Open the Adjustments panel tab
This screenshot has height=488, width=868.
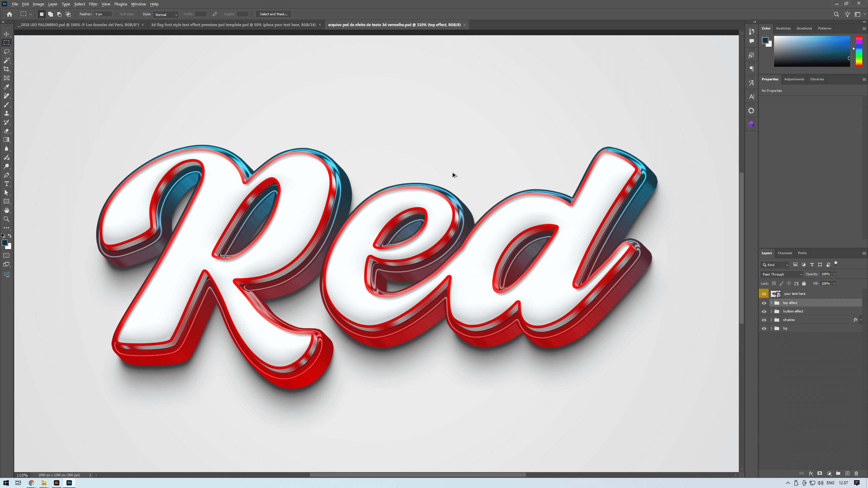pos(794,79)
